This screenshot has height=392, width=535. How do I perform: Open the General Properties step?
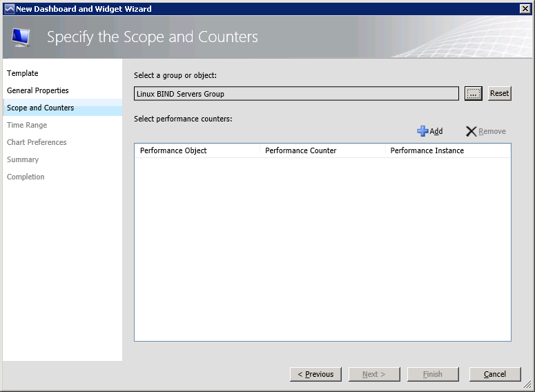38,90
